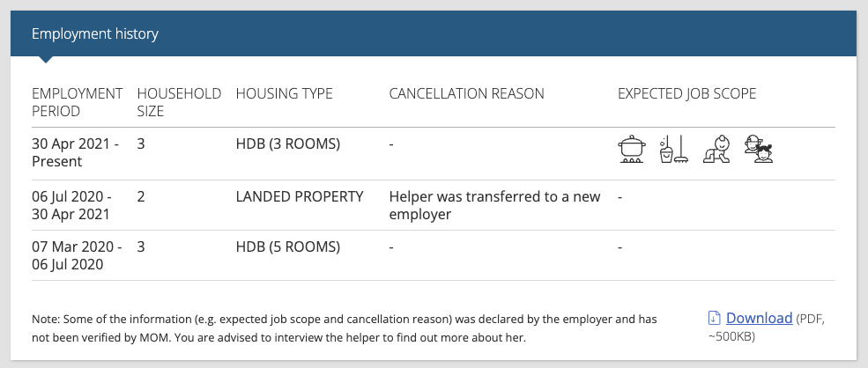Click the LANDED PROPERTY housing entry
868x368 pixels.
pos(300,196)
